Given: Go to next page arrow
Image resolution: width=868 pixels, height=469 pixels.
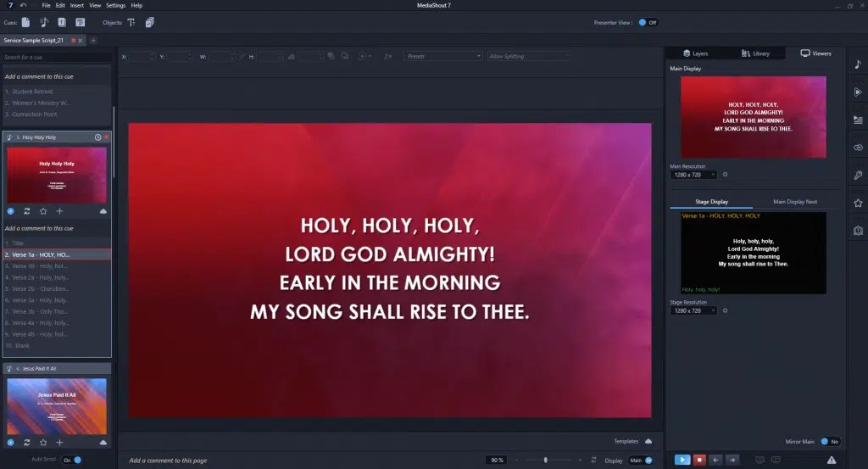Looking at the screenshot, I should 732,460.
